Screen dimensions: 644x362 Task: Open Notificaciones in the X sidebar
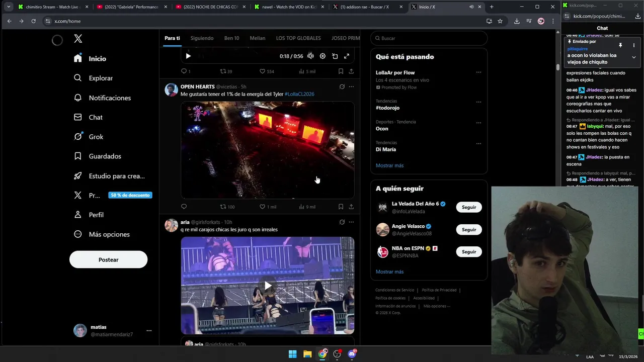102,98
